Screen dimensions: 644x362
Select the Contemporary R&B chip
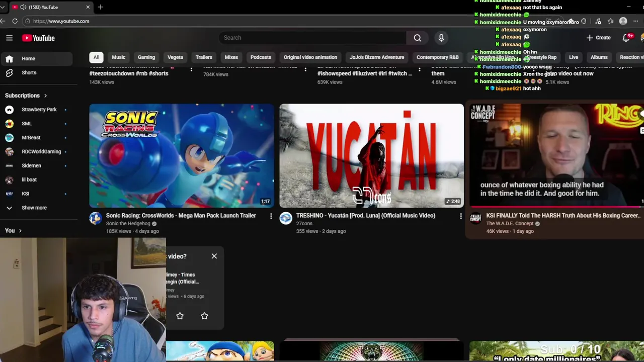(438, 57)
